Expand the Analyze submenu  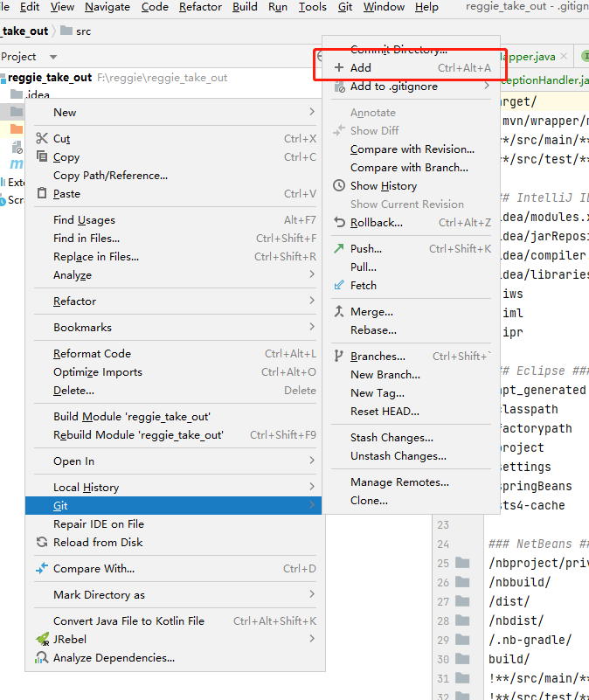(312, 274)
